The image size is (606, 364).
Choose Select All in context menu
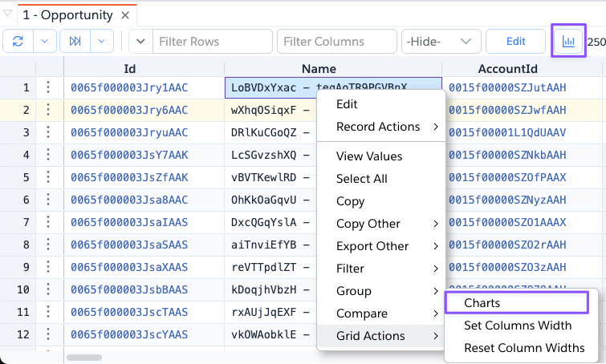click(361, 179)
